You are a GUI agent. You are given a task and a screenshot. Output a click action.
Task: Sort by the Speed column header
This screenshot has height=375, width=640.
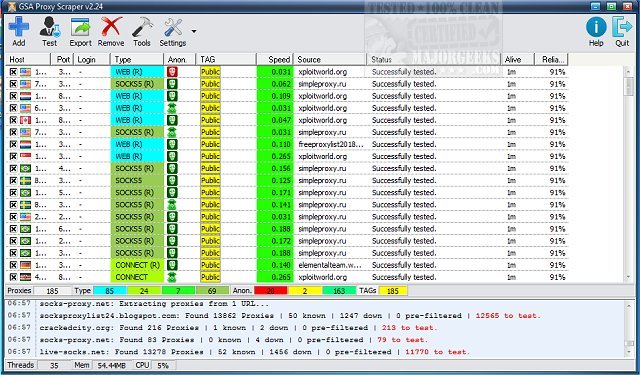[x=275, y=60]
